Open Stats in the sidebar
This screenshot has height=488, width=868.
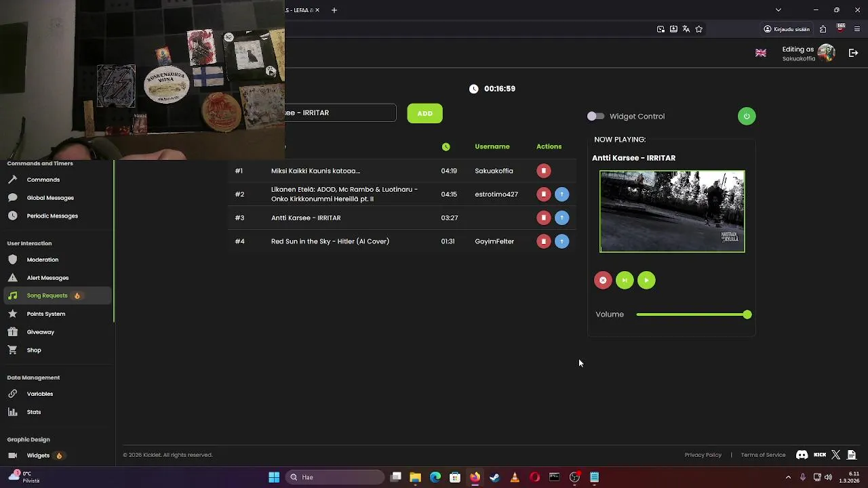coord(34,412)
